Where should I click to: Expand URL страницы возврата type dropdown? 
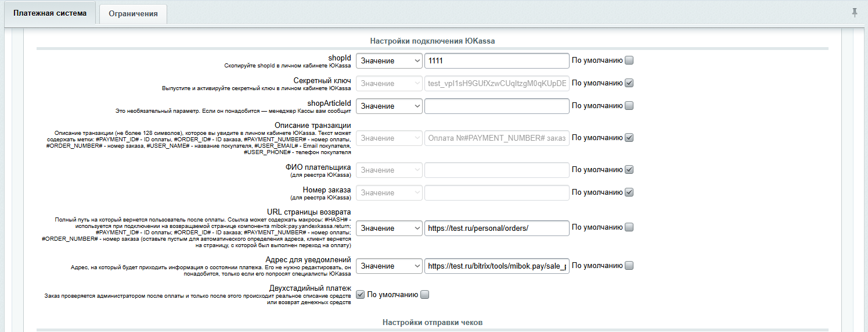tap(389, 229)
